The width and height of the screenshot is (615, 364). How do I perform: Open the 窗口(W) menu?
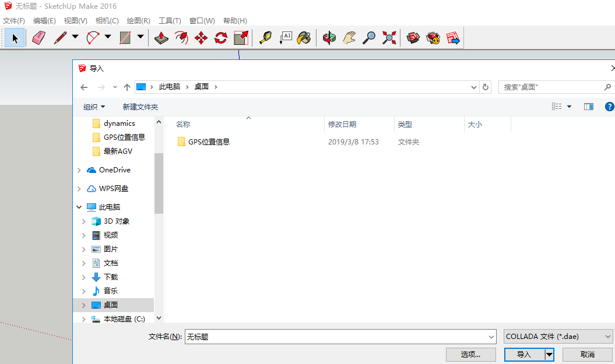tap(202, 21)
